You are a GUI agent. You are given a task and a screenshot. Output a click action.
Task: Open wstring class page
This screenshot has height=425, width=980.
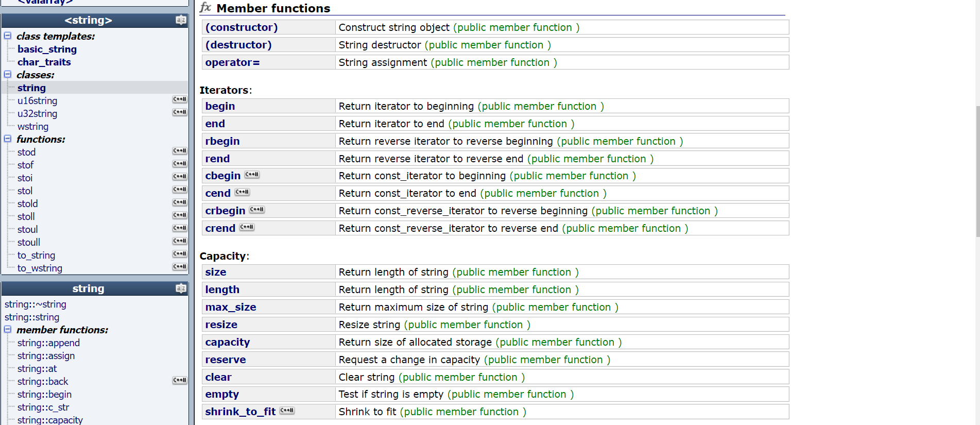tap(33, 126)
